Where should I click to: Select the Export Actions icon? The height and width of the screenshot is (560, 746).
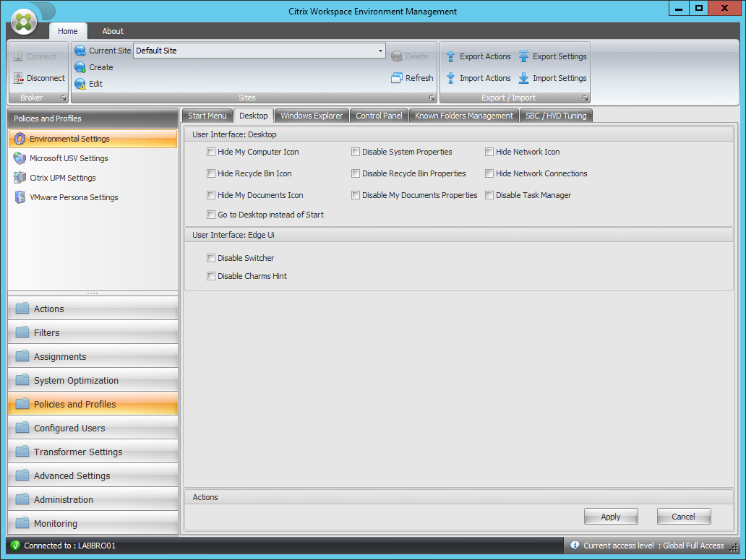tap(478, 56)
